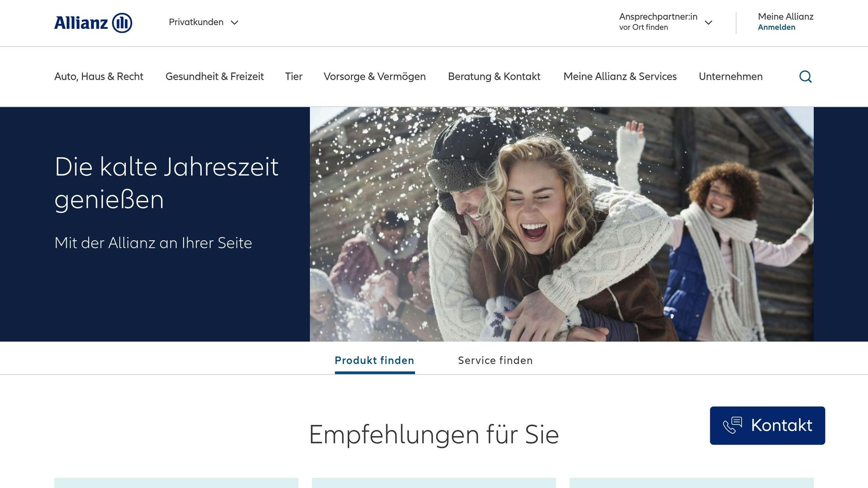Open the search magnifier icon
Viewport: 868px width, 488px height.
(805, 77)
